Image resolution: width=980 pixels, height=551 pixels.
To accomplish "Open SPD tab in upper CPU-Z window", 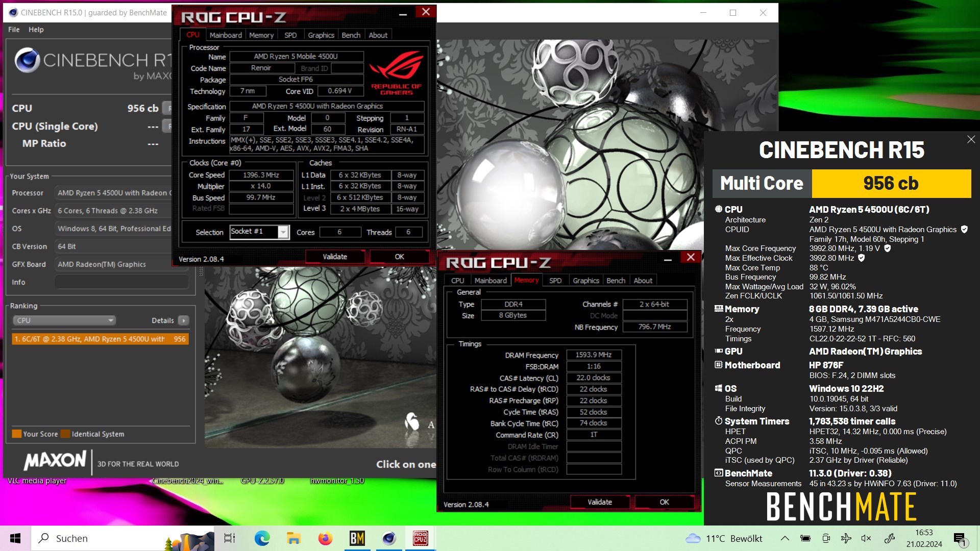I will point(290,35).
